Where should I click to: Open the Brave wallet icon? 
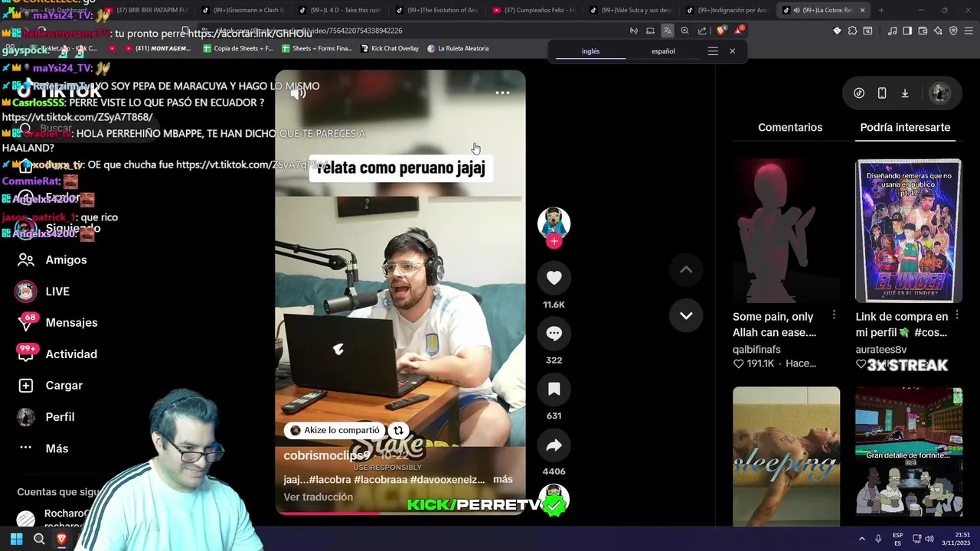point(923,31)
